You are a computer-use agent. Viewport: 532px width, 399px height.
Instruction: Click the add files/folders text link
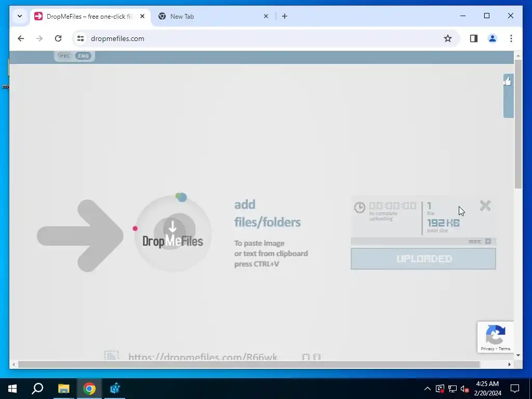coord(268,214)
